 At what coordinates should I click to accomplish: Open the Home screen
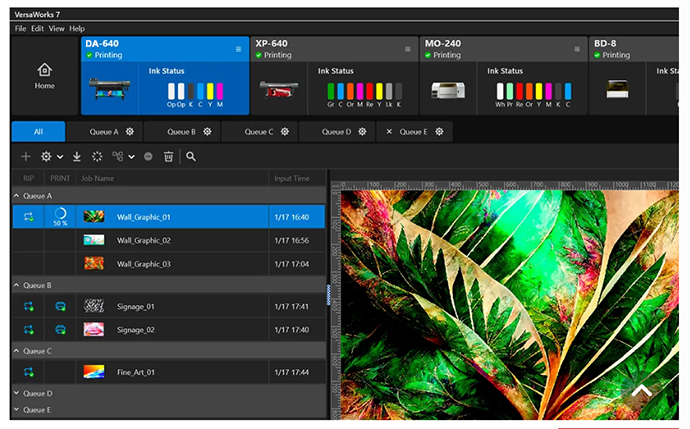44,76
